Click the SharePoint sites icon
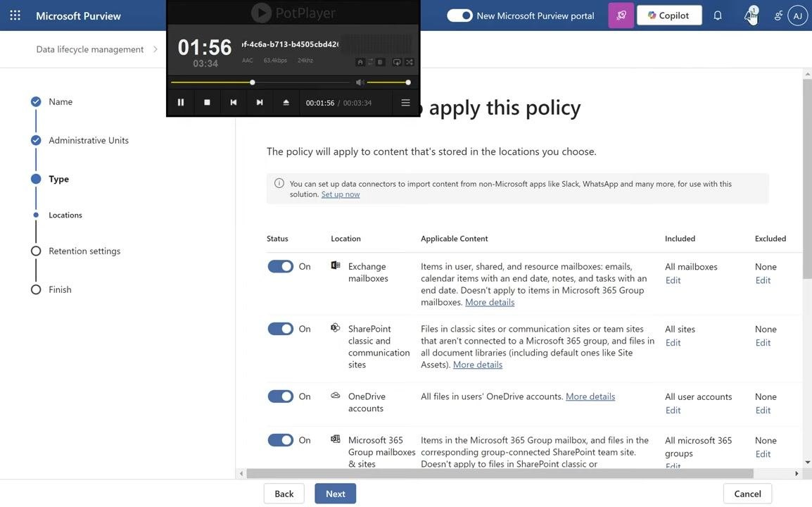The width and height of the screenshot is (812, 507). pos(336,327)
